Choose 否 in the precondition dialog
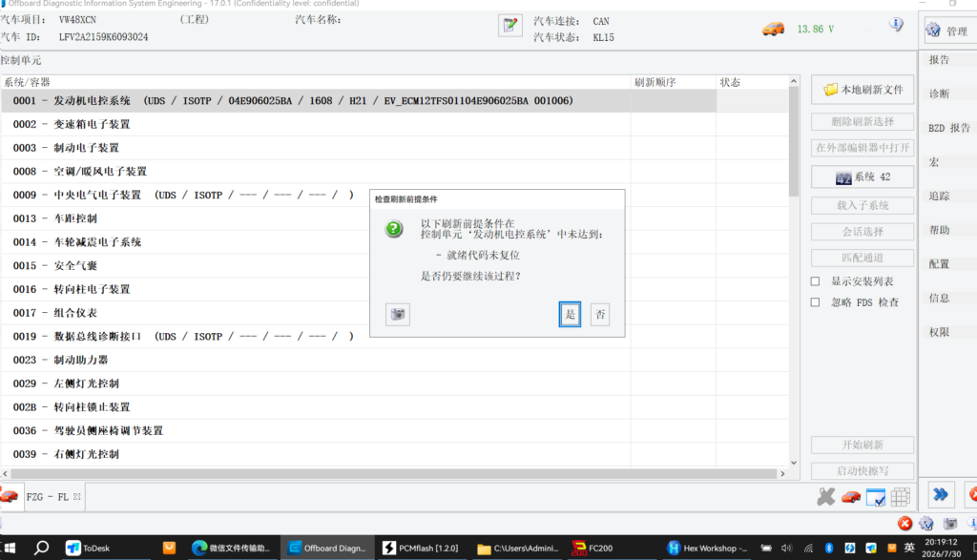 (x=600, y=314)
